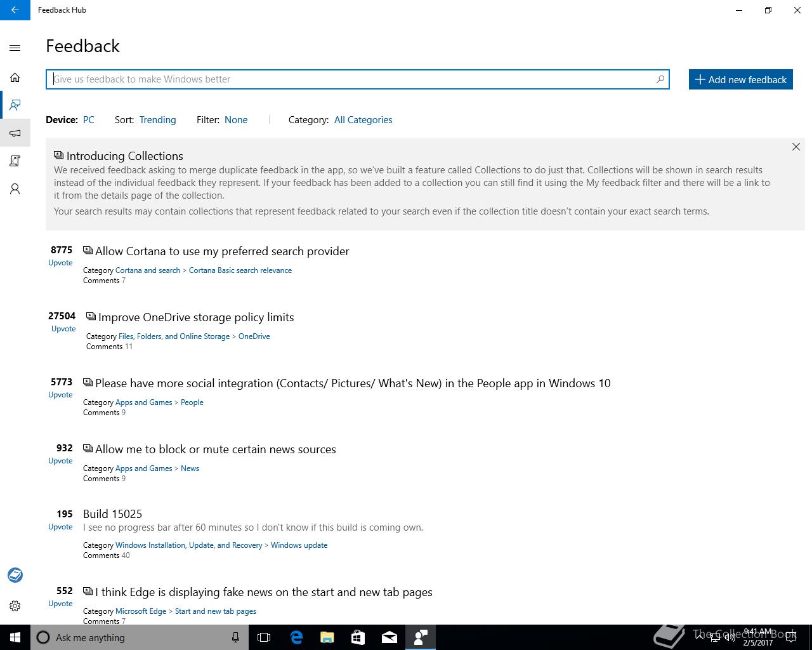Click Add new feedback button
The image size is (812, 650).
point(741,79)
